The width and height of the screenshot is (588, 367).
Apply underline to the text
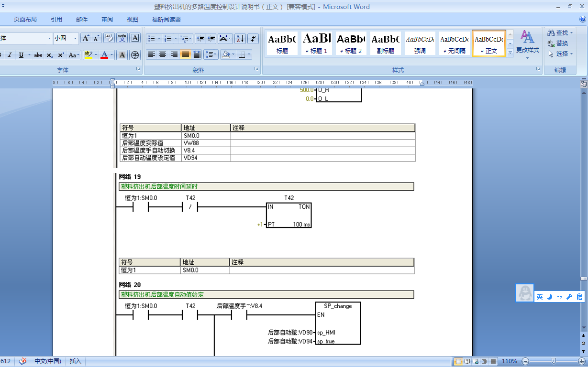tap(21, 55)
